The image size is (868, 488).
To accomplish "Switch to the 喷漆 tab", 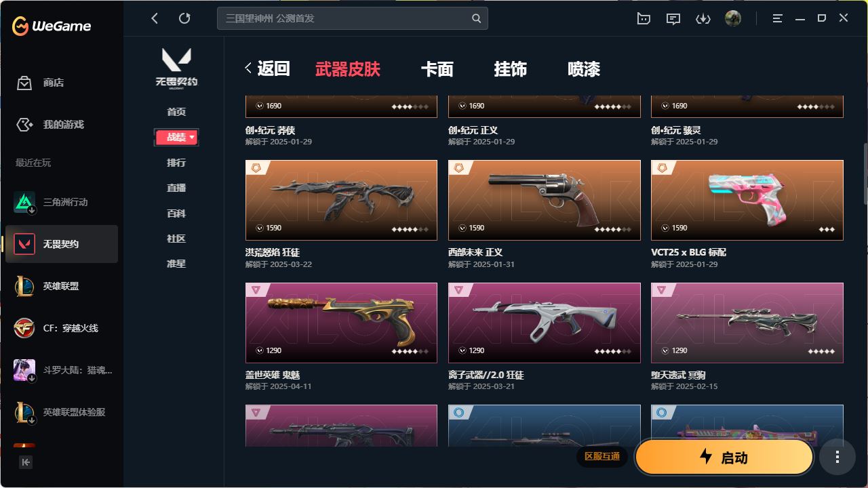I will pos(584,69).
